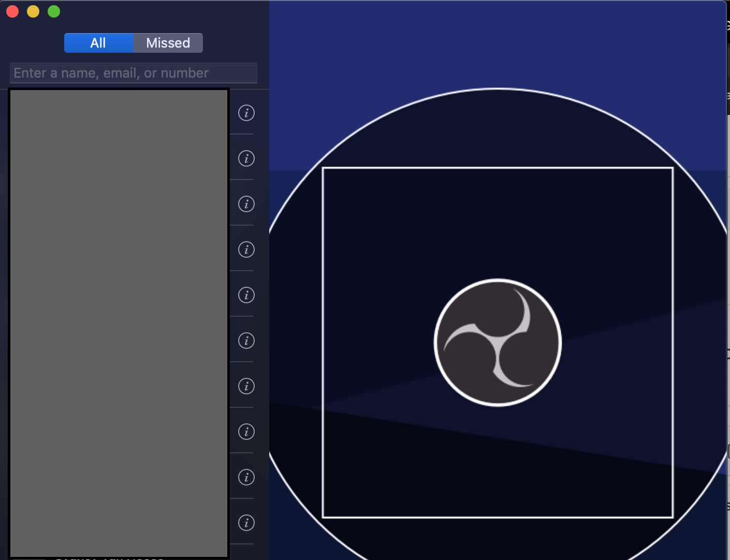The image size is (730, 560).
Task: Open info for the third call entry
Action: click(x=246, y=204)
